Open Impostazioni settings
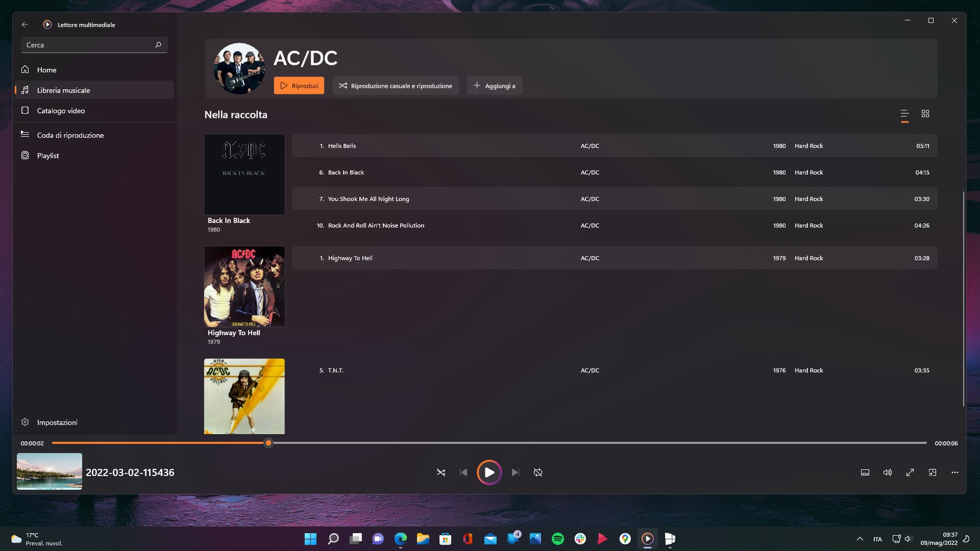Screen dimensions: 980x551 click(x=94, y=422)
